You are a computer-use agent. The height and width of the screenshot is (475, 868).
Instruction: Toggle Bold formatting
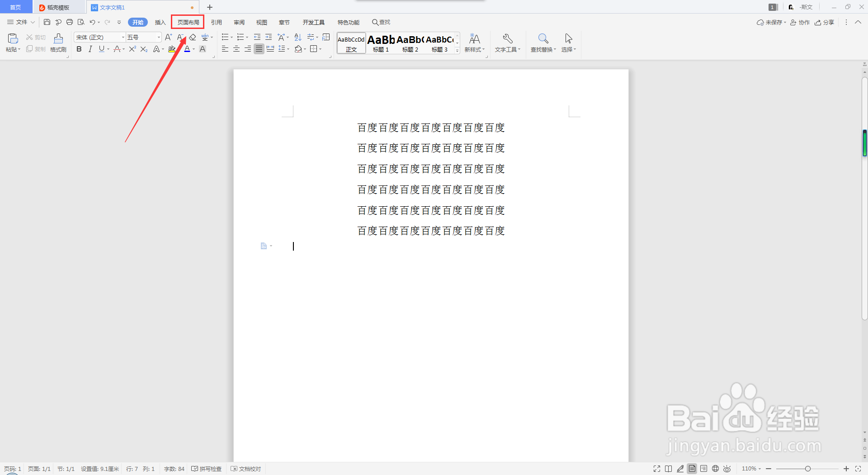pyautogui.click(x=79, y=49)
